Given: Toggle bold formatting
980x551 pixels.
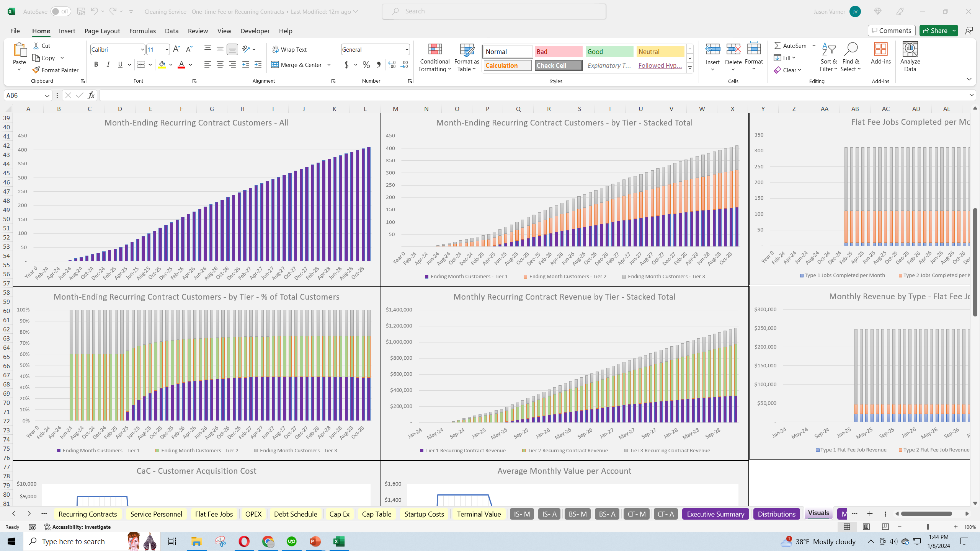Looking at the screenshot, I should click(96, 64).
